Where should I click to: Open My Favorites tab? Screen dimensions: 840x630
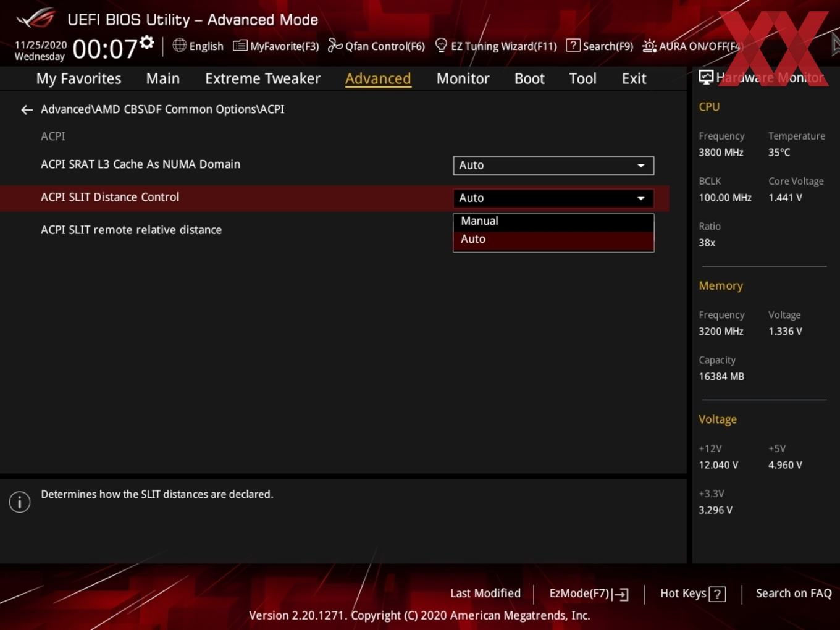coord(78,78)
